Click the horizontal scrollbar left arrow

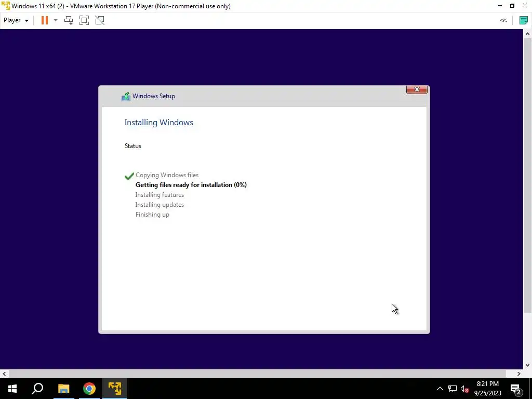(4, 374)
